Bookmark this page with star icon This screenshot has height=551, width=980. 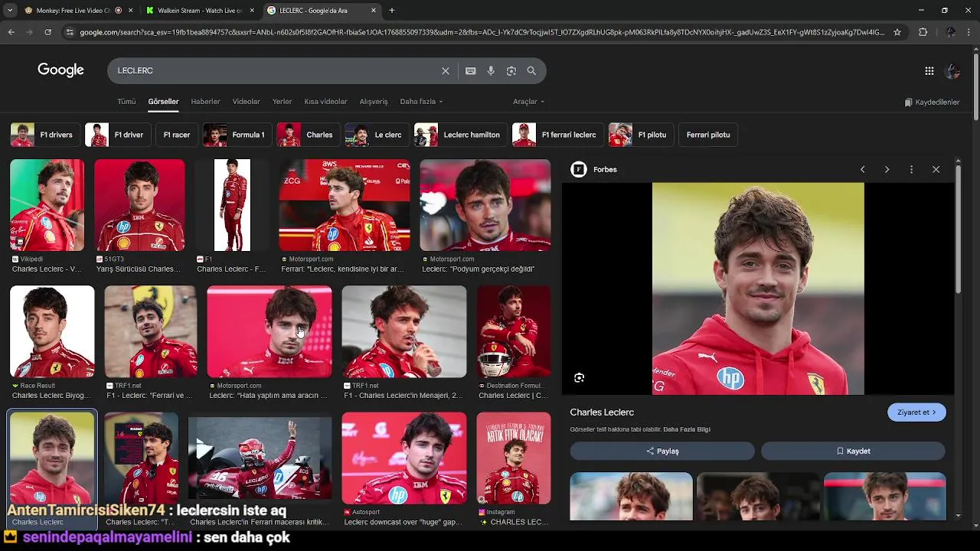click(x=897, y=32)
